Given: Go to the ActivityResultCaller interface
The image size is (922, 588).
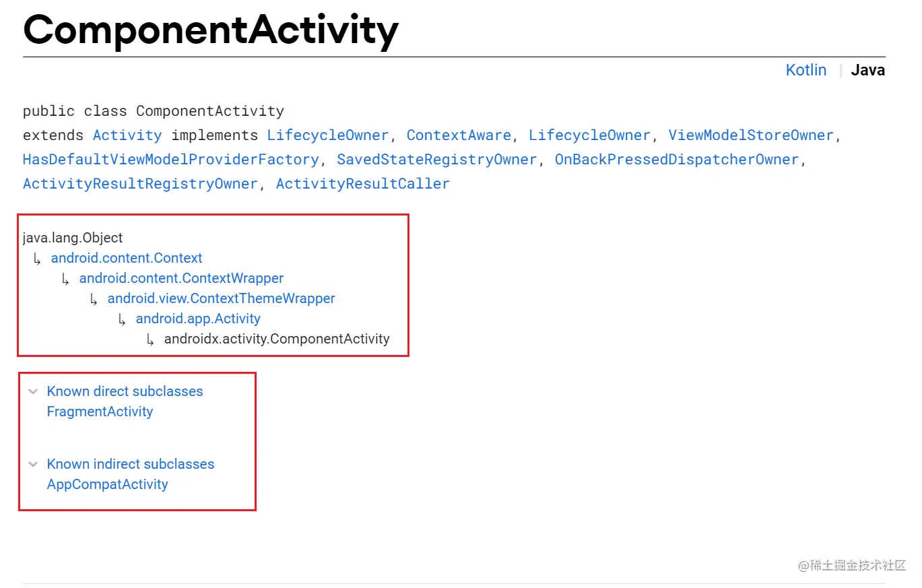Looking at the screenshot, I should point(362,184).
